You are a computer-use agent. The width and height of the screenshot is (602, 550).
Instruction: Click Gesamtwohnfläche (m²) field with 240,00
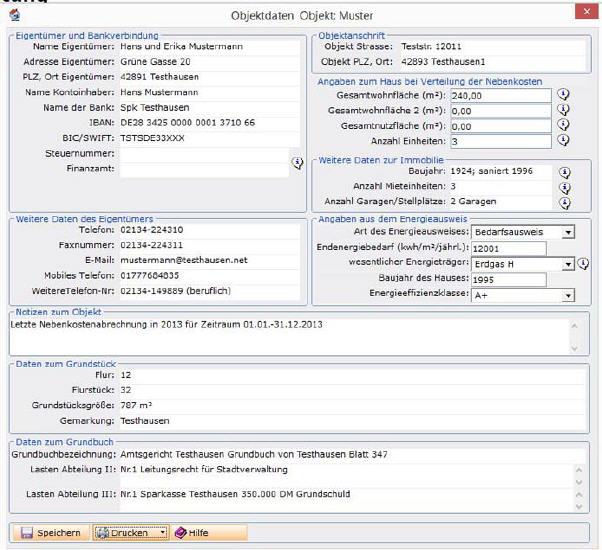(501, 96)
